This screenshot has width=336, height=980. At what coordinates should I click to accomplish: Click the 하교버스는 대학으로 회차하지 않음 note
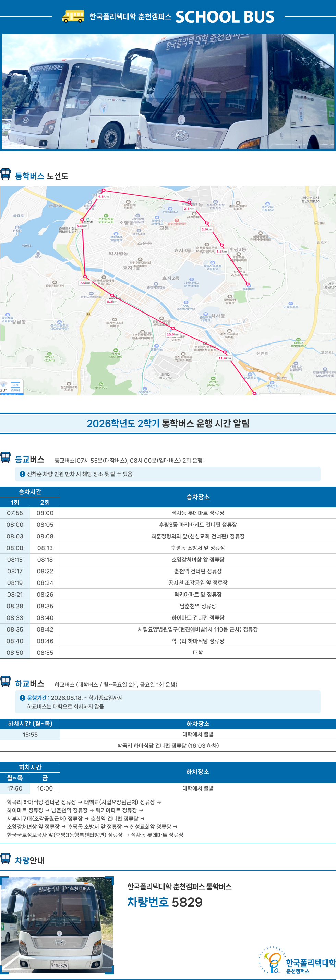(65, 706)
